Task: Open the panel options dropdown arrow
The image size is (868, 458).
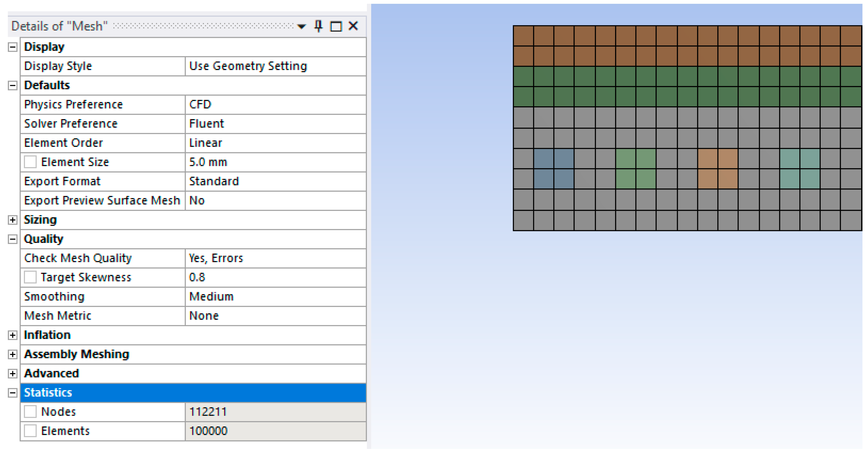Action: coord(302,26)
